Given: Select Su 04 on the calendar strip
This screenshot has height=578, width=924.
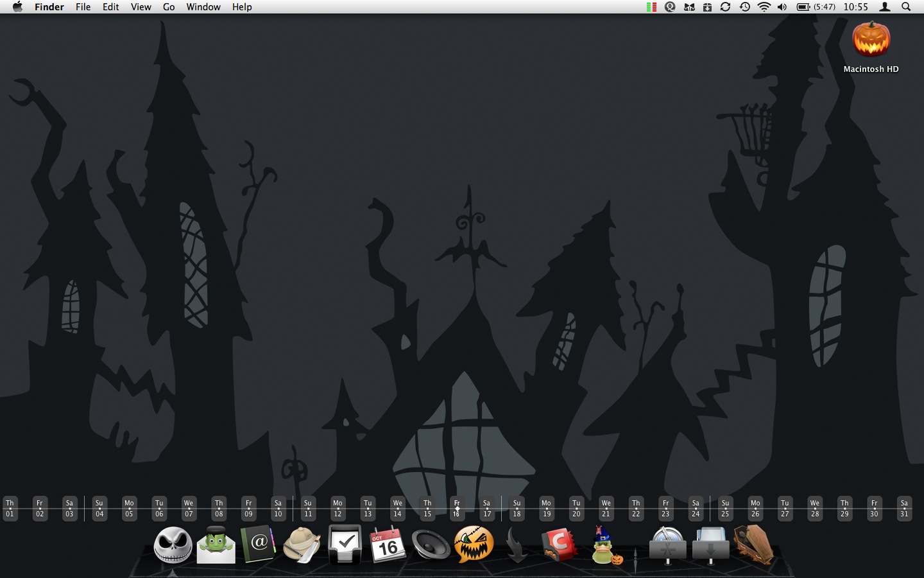Looking at the screenshot, I should coord(99,509).
